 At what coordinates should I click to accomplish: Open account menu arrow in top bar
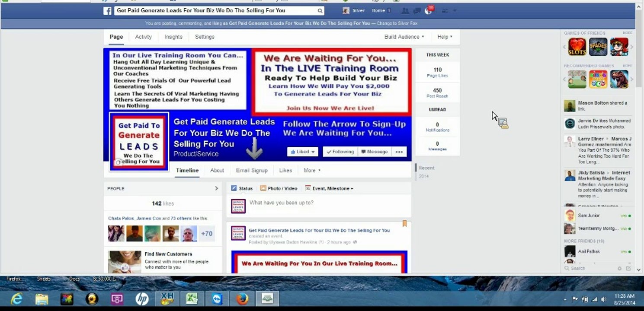455,11
